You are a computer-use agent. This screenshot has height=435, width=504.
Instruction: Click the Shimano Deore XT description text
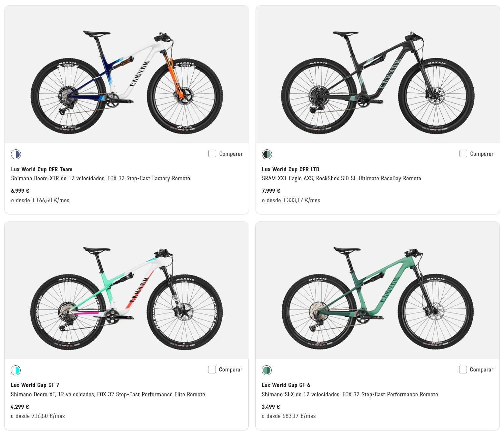pyautogui.click(x=108, y=394)
